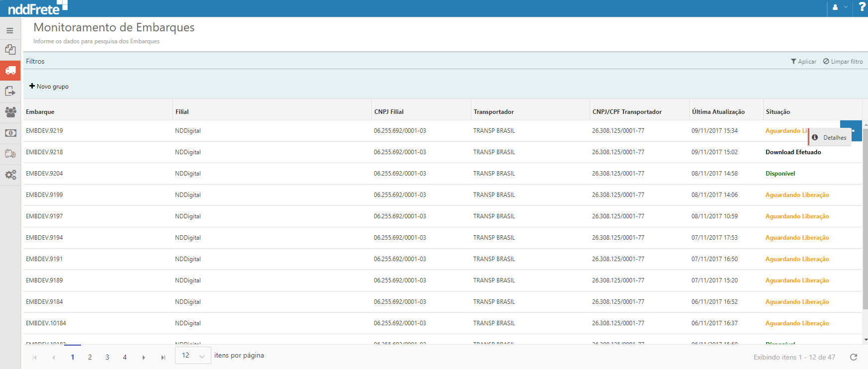Screen dimensions: 868x369
Task: Click the money bill sidebar icon
Action: click(10, 133)
